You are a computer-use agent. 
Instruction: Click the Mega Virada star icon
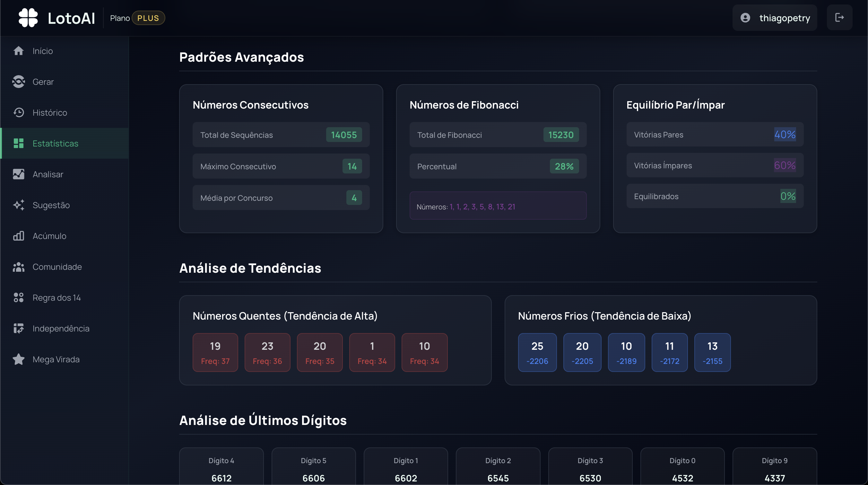(19, 359)
